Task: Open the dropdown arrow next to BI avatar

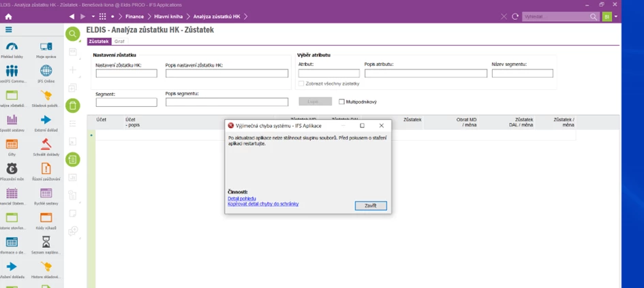Action: [x=615, y=17]
